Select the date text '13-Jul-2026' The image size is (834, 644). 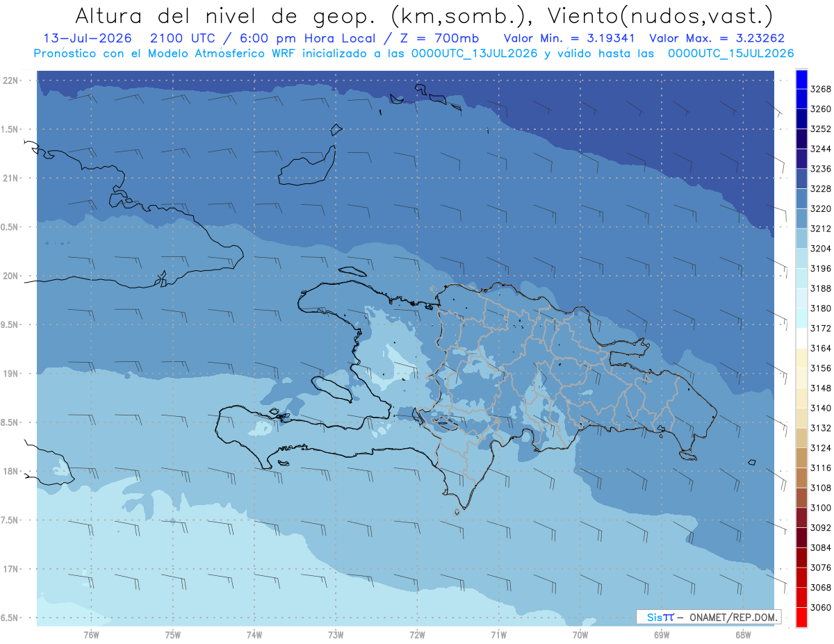87,38
